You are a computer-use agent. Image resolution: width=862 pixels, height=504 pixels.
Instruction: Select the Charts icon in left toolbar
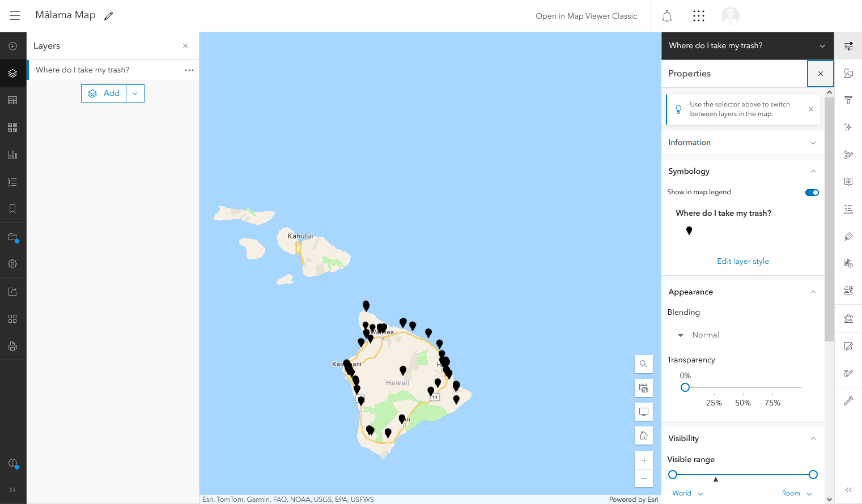click(12, 154)
